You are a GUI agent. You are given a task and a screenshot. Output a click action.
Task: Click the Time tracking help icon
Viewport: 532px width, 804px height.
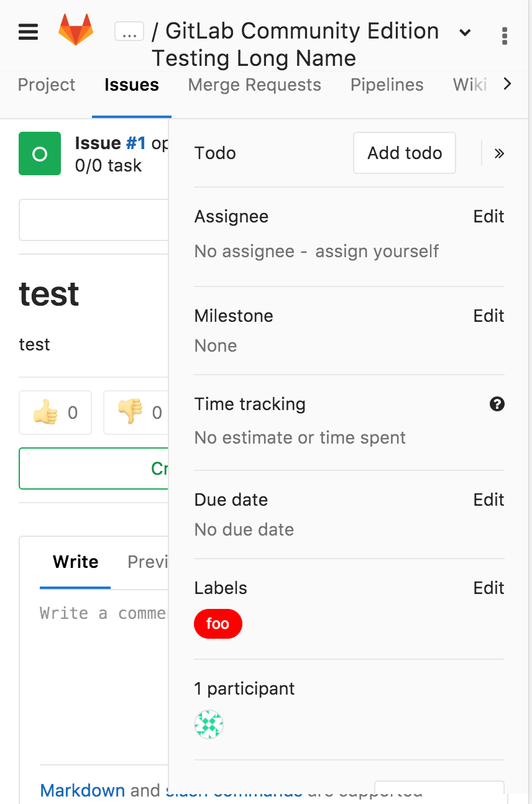pyautogui.click(x=497, y=404)
